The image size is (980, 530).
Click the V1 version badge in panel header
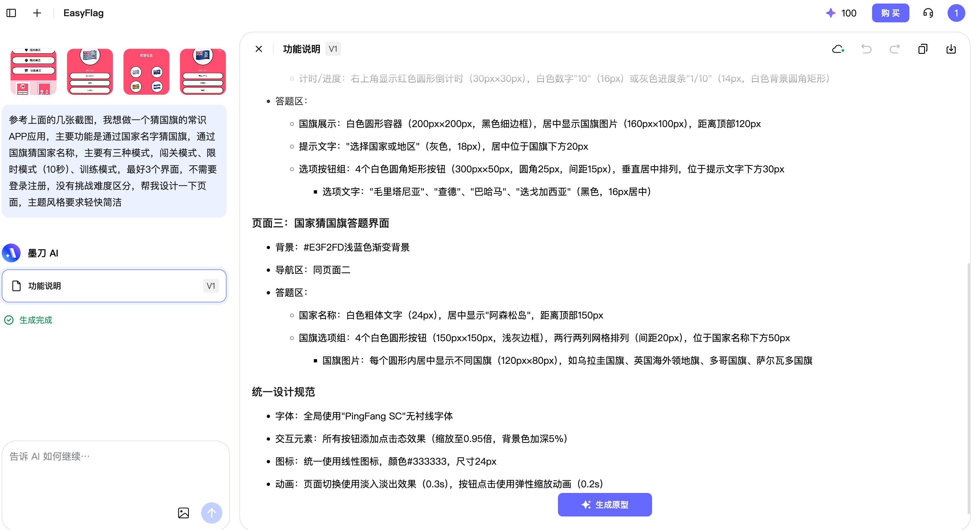tap(333, 49)
